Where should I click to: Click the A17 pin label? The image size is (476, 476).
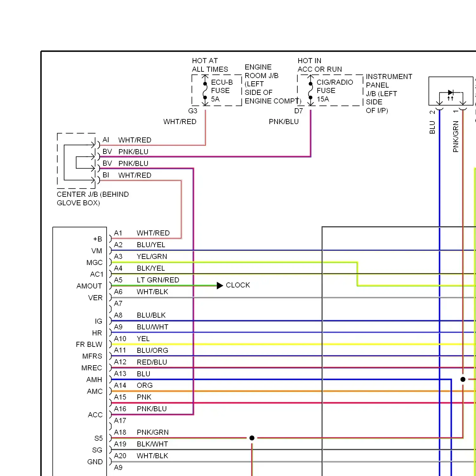pyautogui.click(x=120, y=421)
